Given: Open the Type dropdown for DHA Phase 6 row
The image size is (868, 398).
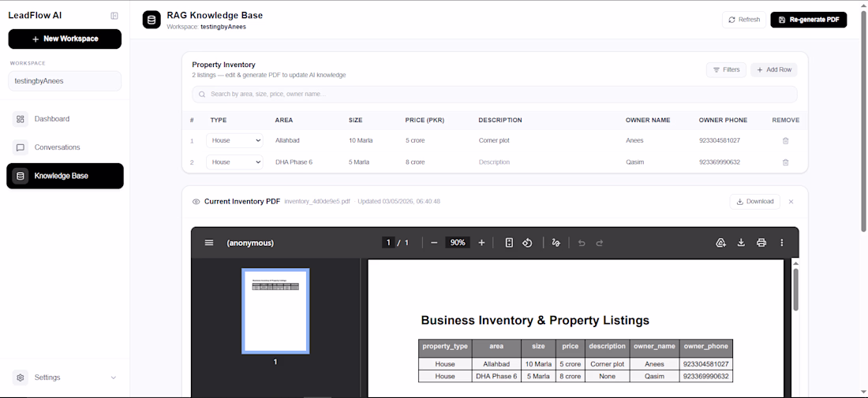Looking at the screenshot, I should (x=234, y=162).
